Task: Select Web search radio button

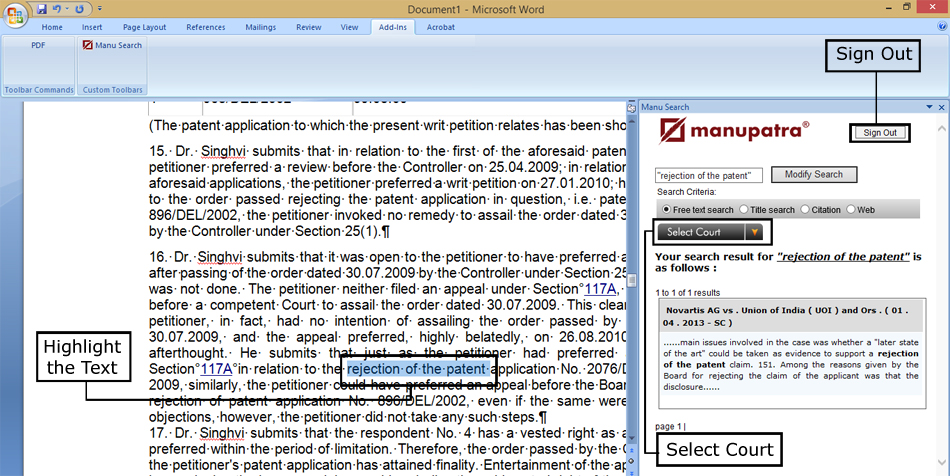Action: [851, 210]
